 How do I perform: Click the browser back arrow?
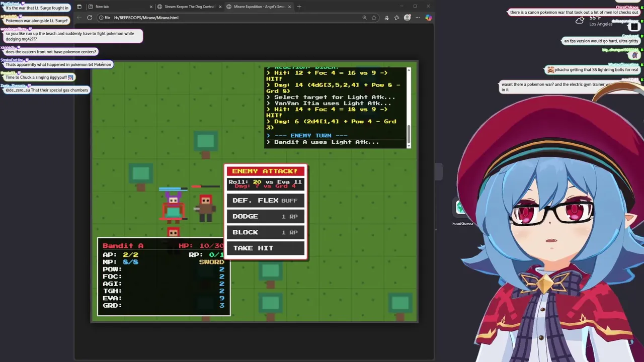(x=79, y=18)
